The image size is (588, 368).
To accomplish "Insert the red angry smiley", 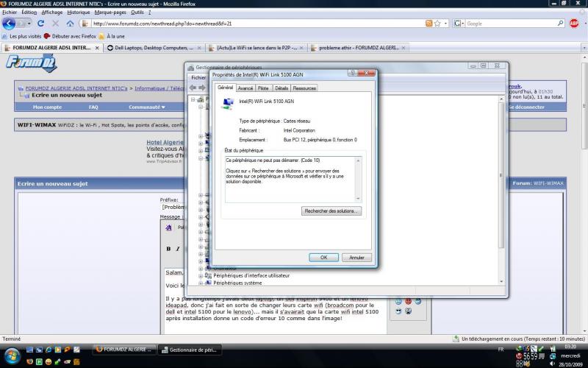I will click(408, 301).
